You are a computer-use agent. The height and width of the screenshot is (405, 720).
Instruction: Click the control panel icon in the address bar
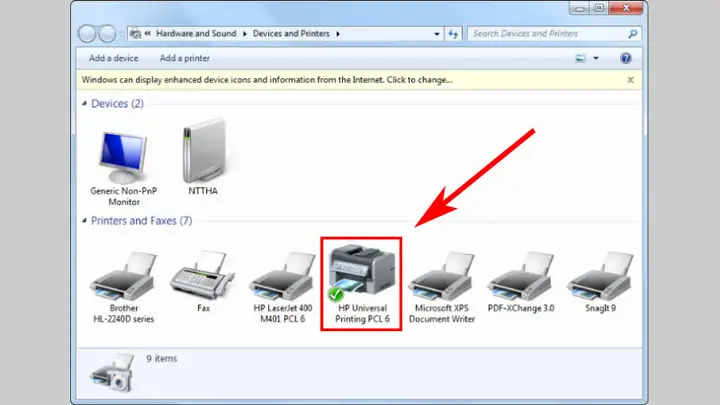click(x=135, y=34)
